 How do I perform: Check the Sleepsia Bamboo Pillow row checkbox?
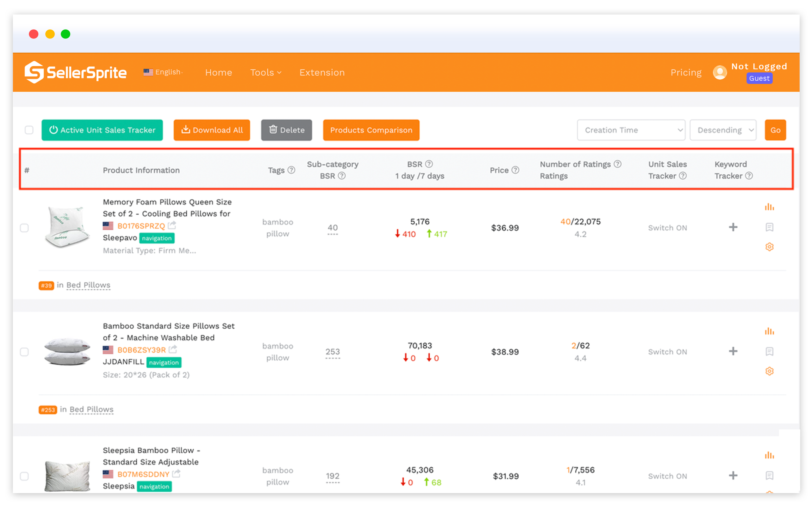pyautogui.click(x=24, y=476)
